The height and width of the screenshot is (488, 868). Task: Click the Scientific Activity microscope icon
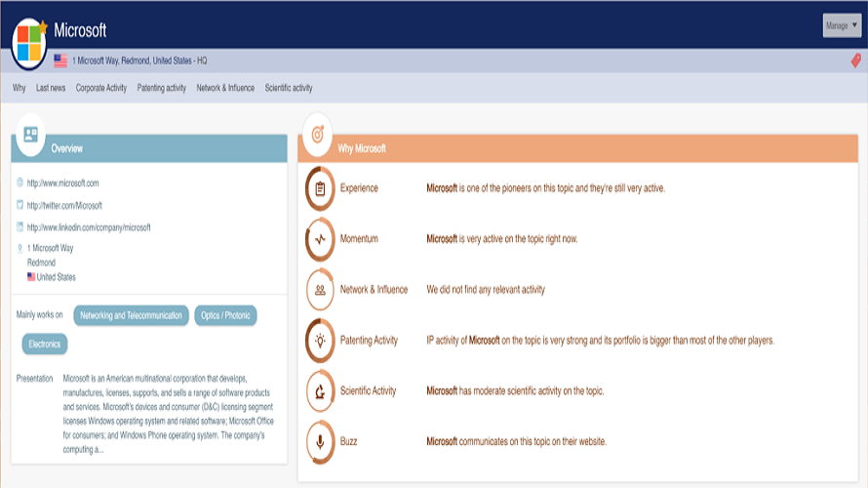pos(320,391)
